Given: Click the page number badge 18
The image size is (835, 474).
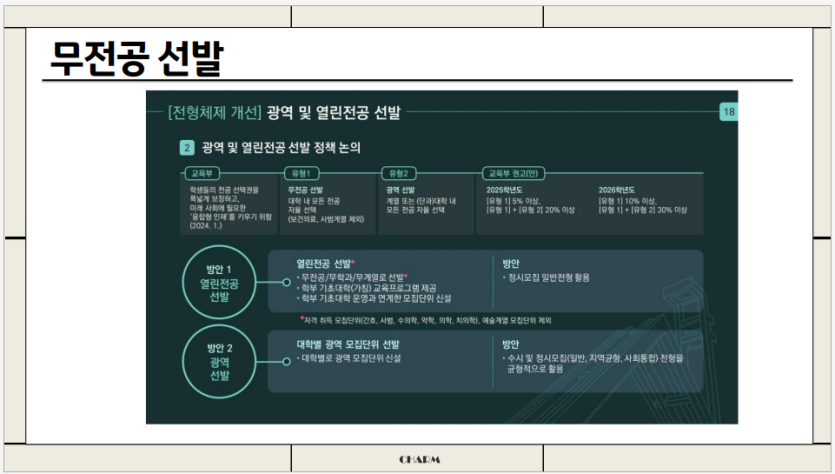Looking at the screenshot, I should pyautogui.click(x=729, y=112).
